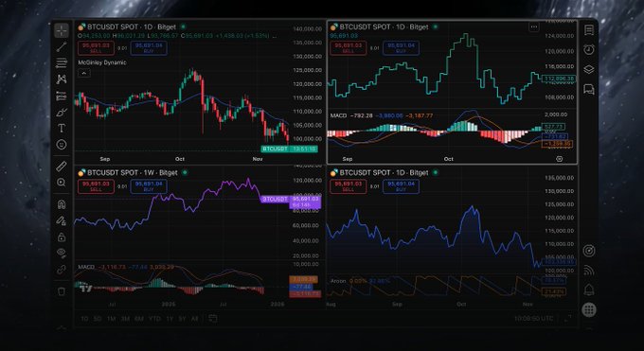Select the 5D date range tab

click(x=98, y=319)
